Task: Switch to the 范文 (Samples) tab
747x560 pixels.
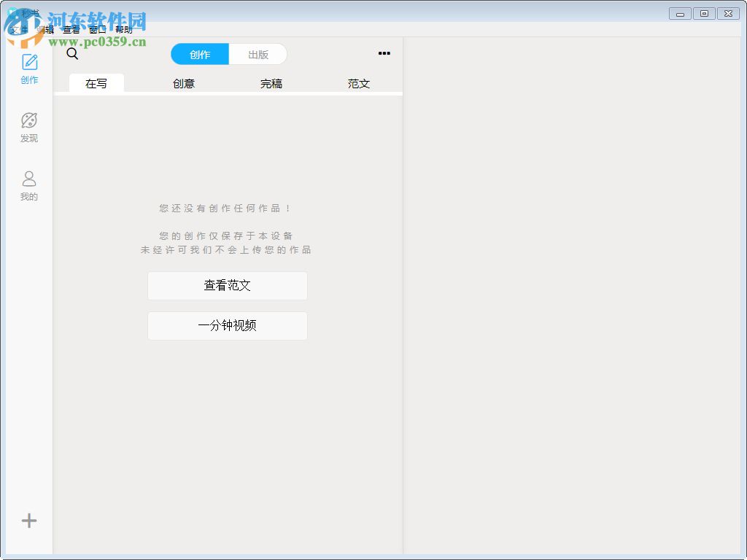Action: (358, 83)
